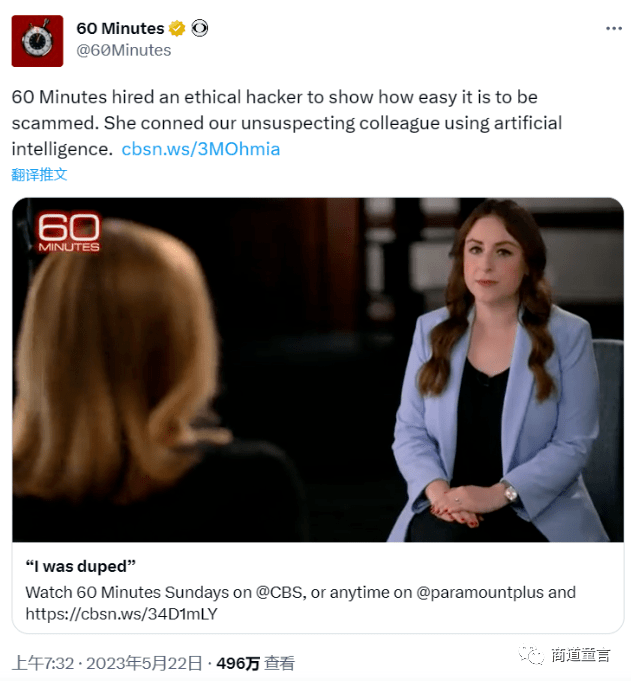This screenshot has width=631, height=683.
Task: Click the "I was duped" card title
Action: (x=81, y=566)
